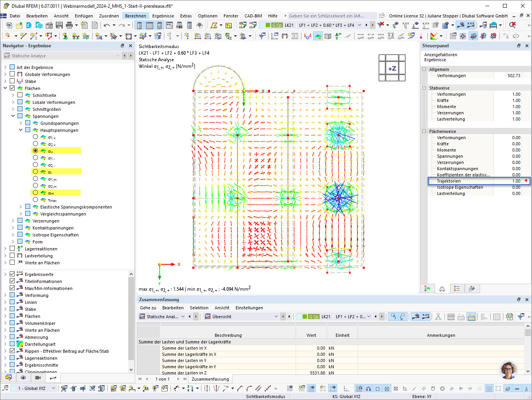Viewport: 532px width, 400px height.
Task: Click the red X delete-filter funnel icon
Action: (381, 25)
